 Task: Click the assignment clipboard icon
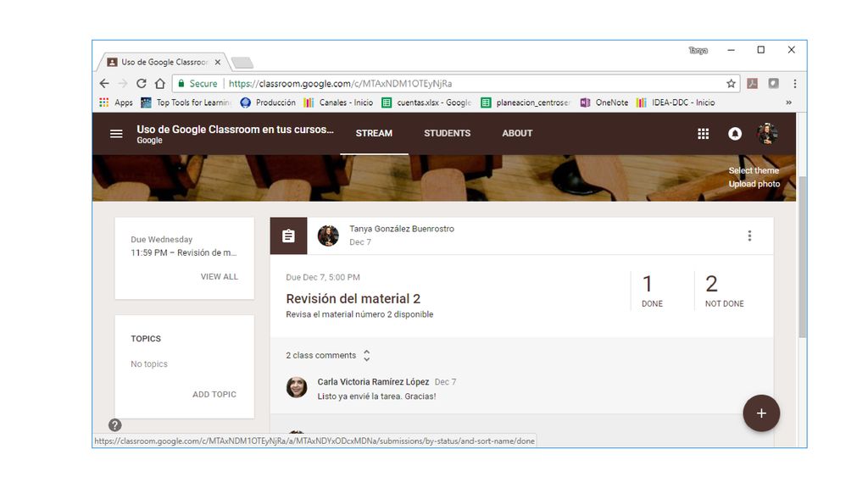tap(288, 236)
